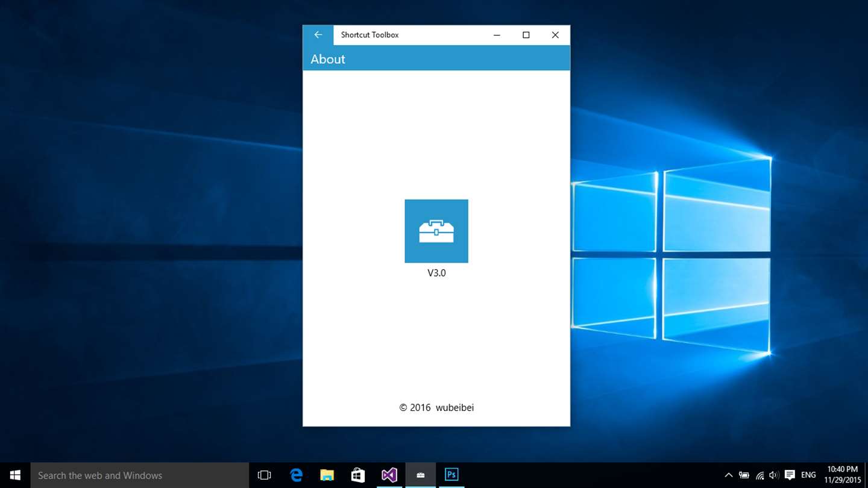This screenshot has height=488, width=868.
Task: Change input language via ENG indicator
Action: pyautogui.click(x=808, y=475)
